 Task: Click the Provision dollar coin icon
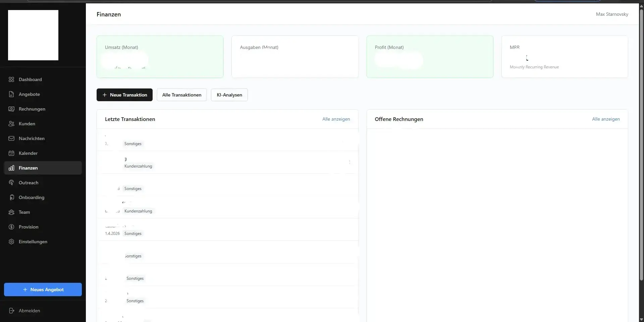(x=11, y=227)
